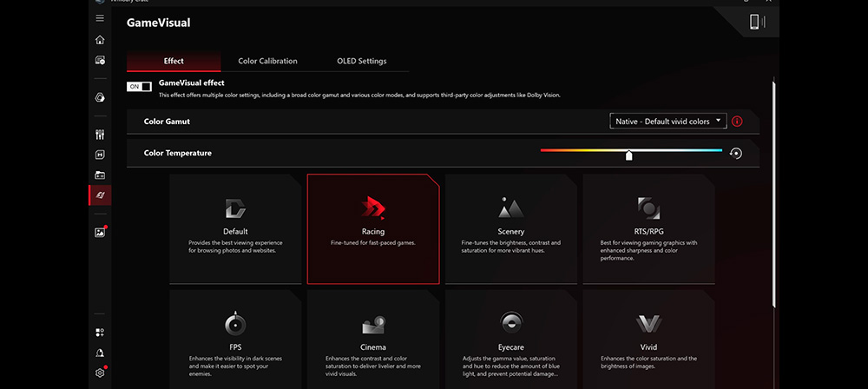Click the GameVisual page title
This screenshot has width=868, height=389.
pos(158,23)
